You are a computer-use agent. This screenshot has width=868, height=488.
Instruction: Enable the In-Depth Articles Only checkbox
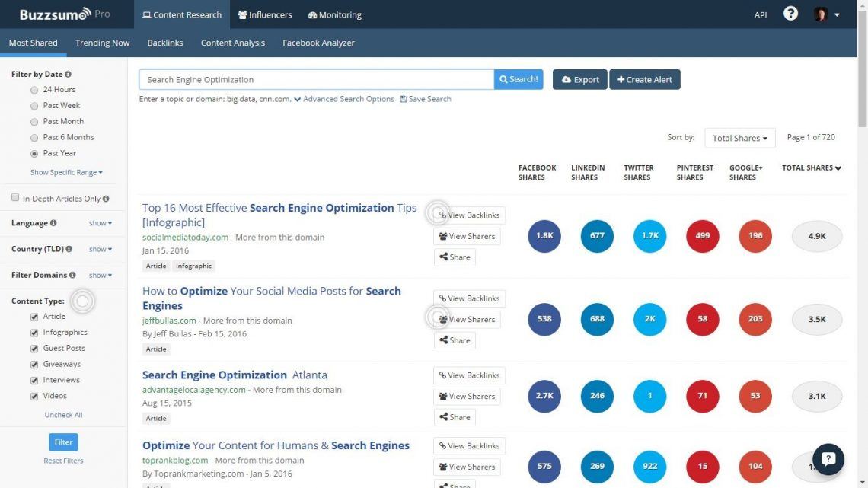[x=15, y=197]
